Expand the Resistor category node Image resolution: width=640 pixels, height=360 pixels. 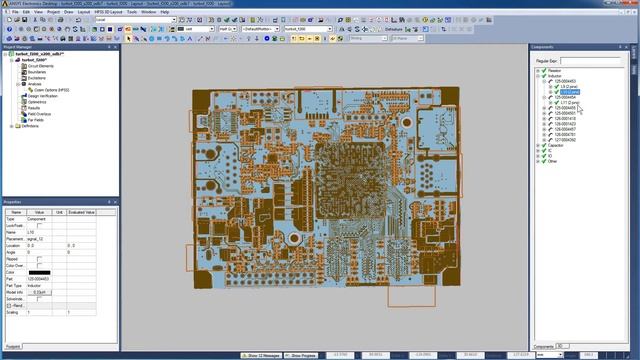coord(538,71)
